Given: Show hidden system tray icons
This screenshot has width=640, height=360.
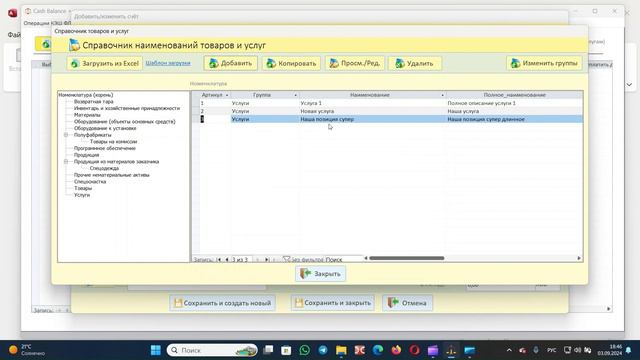Looking at the screenshot, I should pos(509,350).
